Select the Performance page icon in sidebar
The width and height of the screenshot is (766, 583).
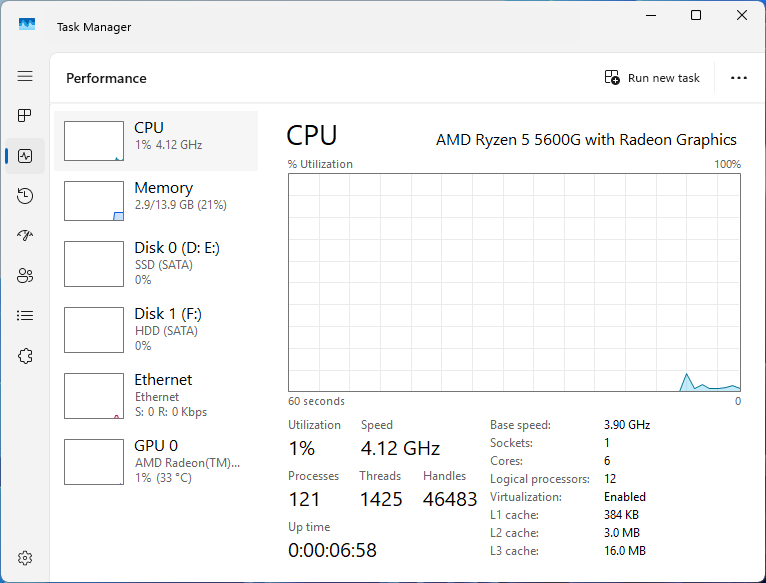[x=25, y=156]
